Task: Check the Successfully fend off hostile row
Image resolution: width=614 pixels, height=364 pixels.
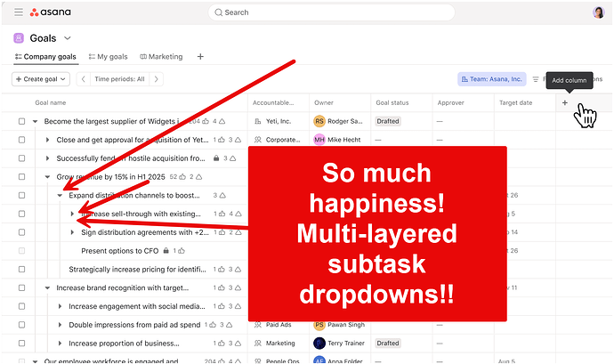Action: 21,158
